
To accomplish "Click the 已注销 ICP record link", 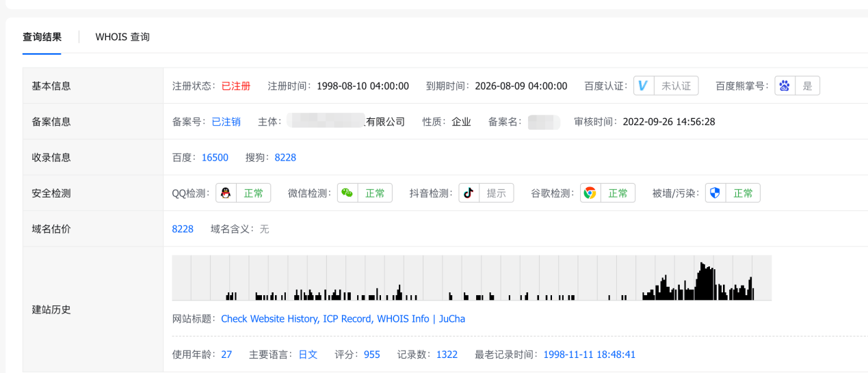I will pos(226,122).
